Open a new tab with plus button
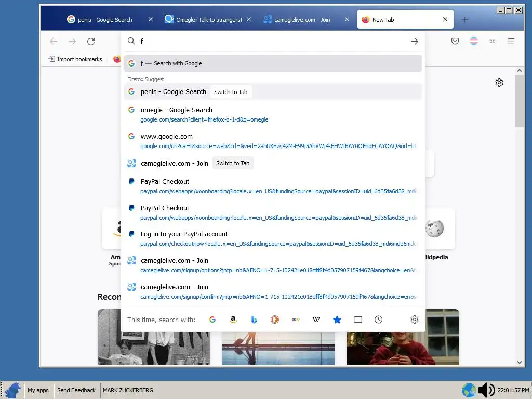Screen dimensions: 532x399 pyautogui.click(x=465, y=20)
